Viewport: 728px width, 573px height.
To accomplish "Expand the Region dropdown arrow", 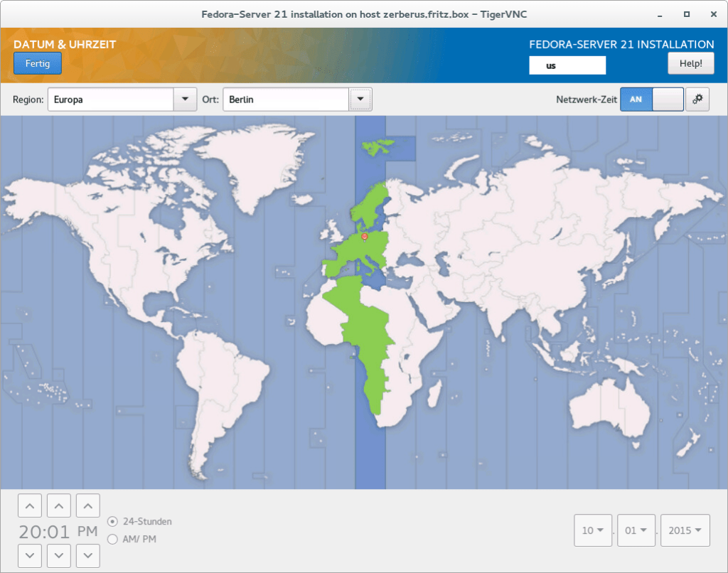I will [x=186, y=100].
